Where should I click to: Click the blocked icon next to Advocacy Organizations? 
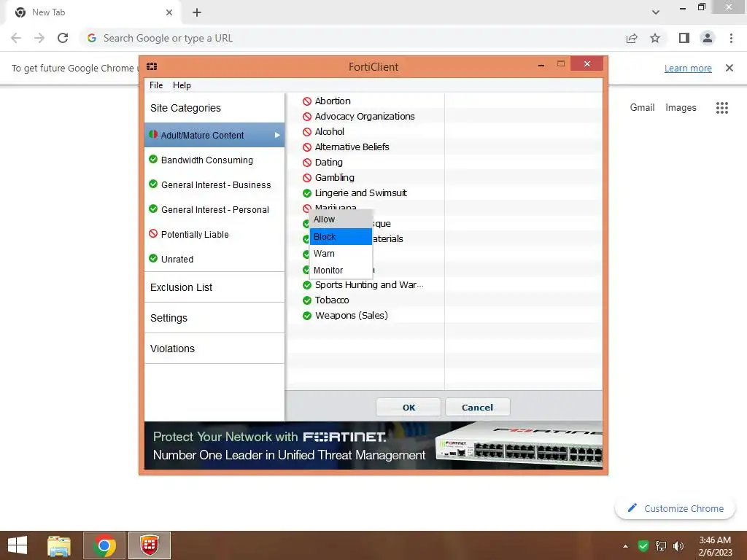307,117
